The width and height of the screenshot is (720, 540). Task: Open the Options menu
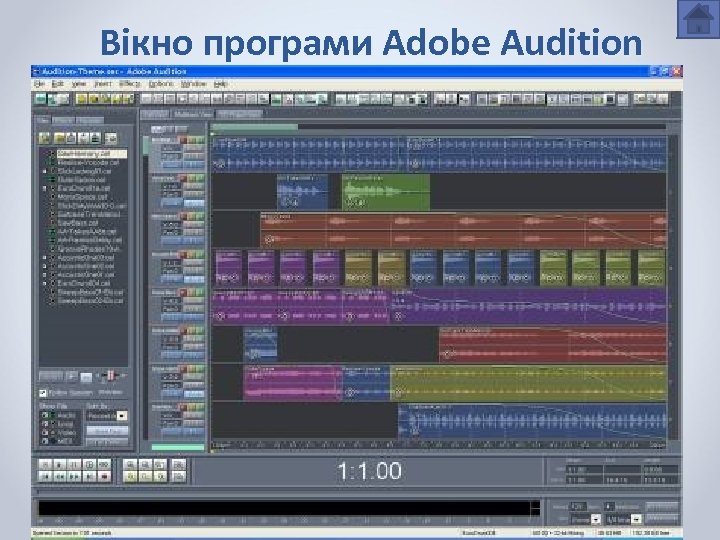(161, 84)
